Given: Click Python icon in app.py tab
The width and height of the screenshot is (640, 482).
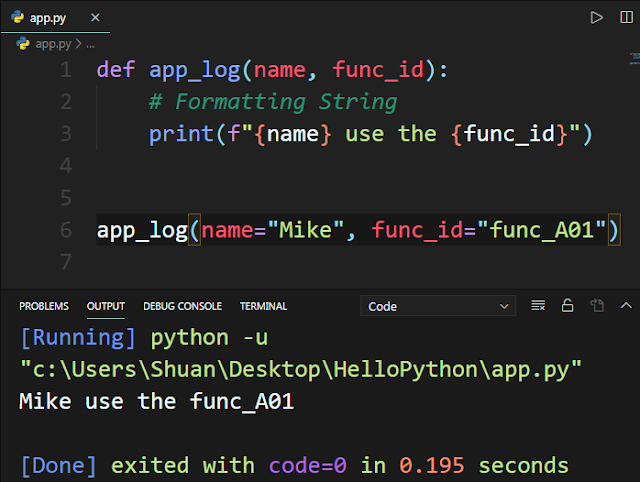Looking at the screenshot, I should pos(18,17).
